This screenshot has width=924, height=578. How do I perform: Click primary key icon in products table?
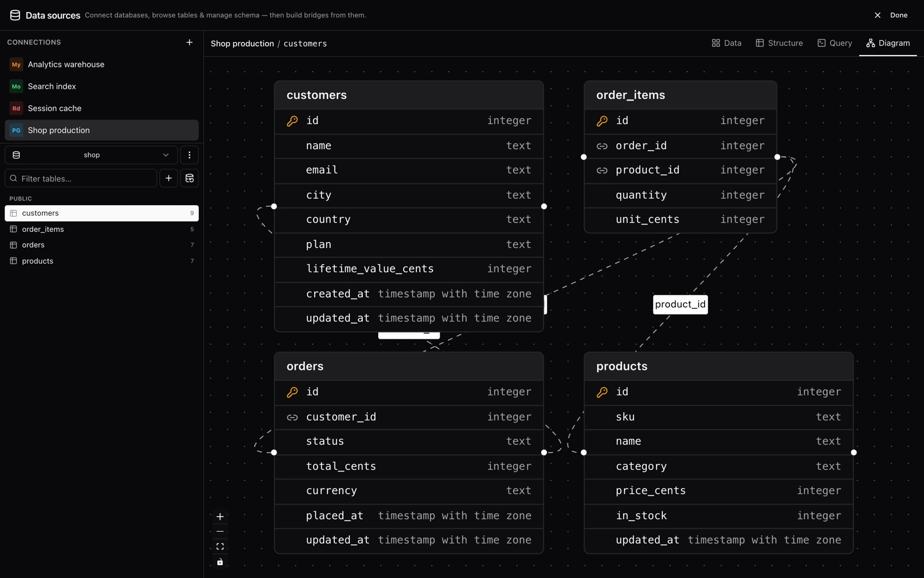pyautogui.click(x=602, y=392)
